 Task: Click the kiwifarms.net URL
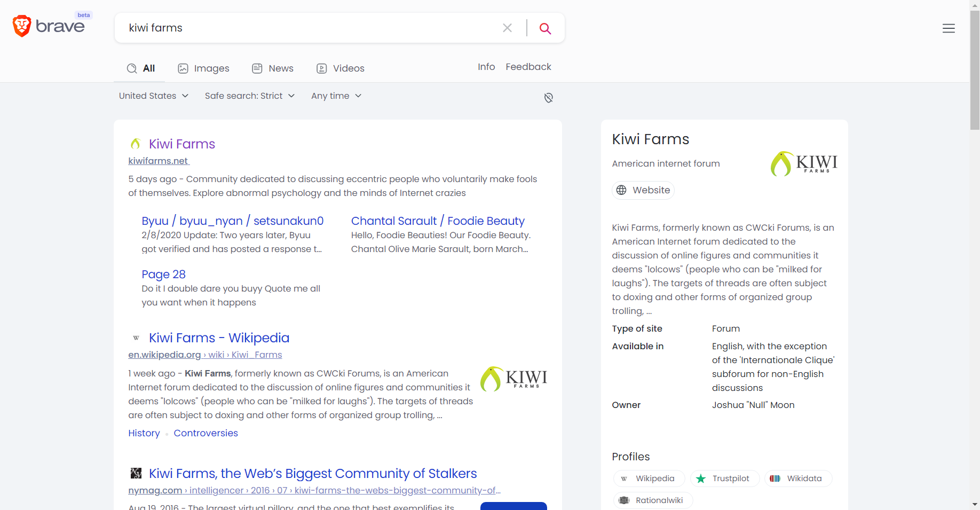coord(159,161)
